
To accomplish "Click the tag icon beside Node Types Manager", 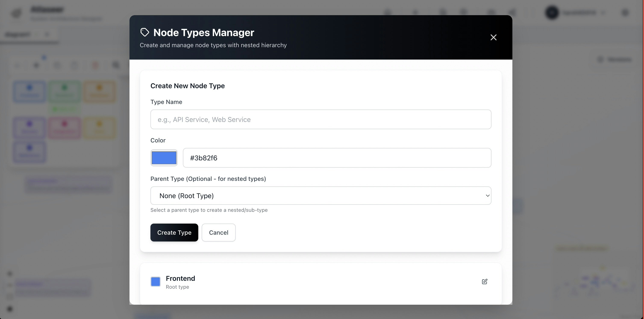I will click(145, 32).
